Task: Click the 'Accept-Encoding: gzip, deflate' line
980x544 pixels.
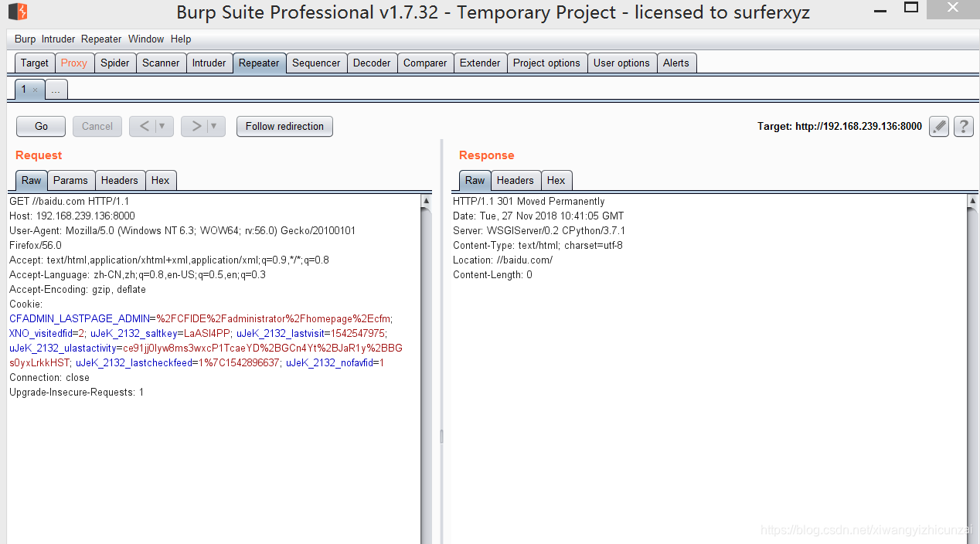Action: click(x=77, y=289)
